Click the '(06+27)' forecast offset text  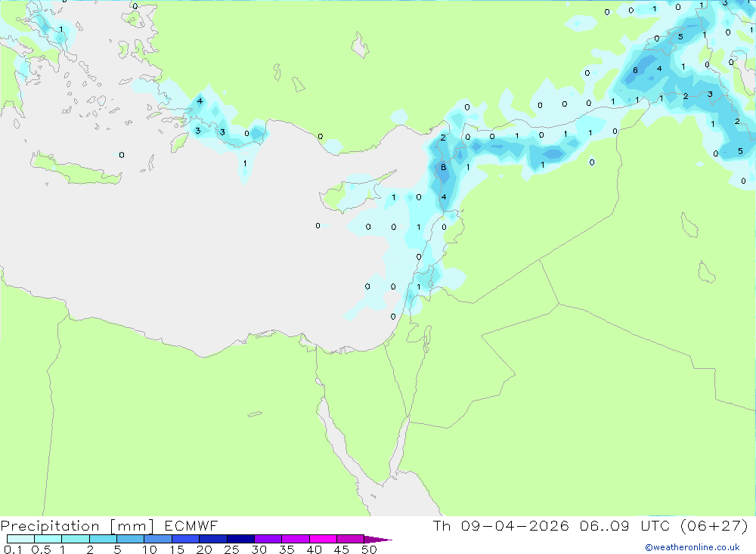(x=714, y=525)
